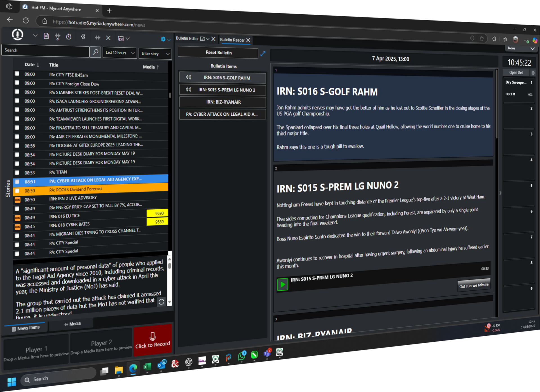Open the Entire story dropdown
Image resolution: width=540 pixels, height=392 pixels.
tap(155, 53)
